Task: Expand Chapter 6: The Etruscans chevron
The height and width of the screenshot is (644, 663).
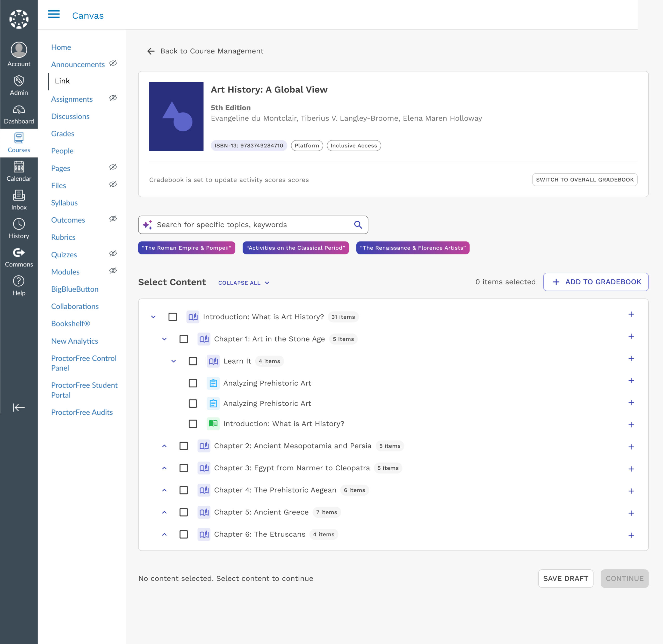Action: point(164,534)
